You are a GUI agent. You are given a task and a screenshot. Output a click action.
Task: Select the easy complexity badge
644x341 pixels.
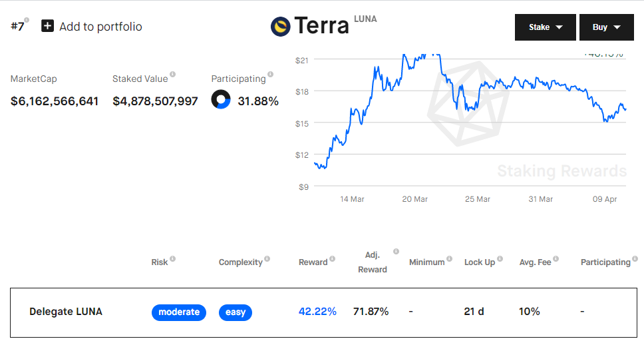click(236, 312)
